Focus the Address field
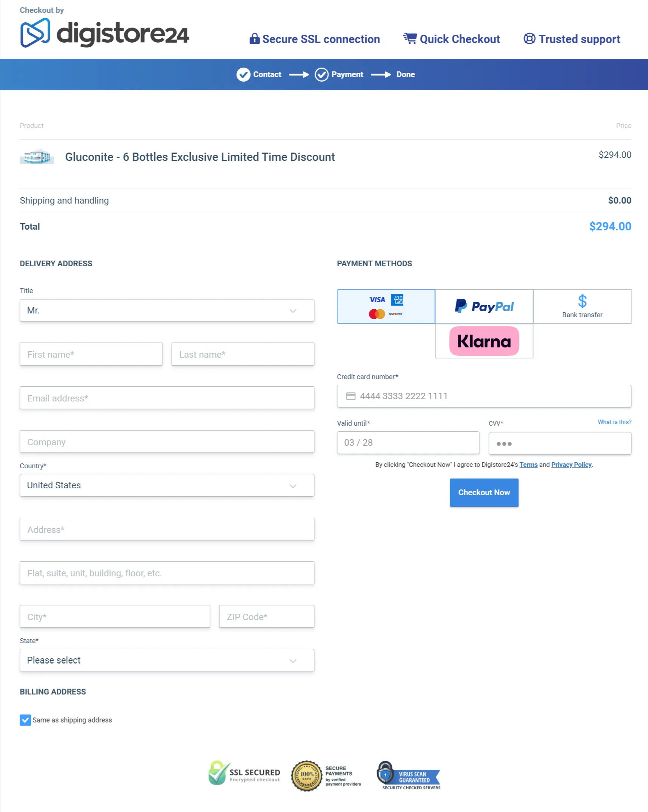The height and width of the screenshot is (812, 648). pyautogui.click(x=167, y=529)
